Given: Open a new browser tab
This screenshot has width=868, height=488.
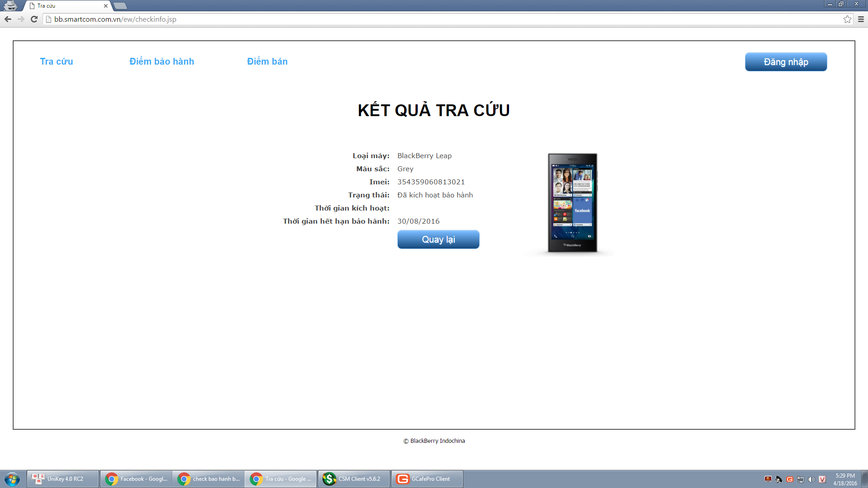Looking at the screenshot, I should click(120, 6).
